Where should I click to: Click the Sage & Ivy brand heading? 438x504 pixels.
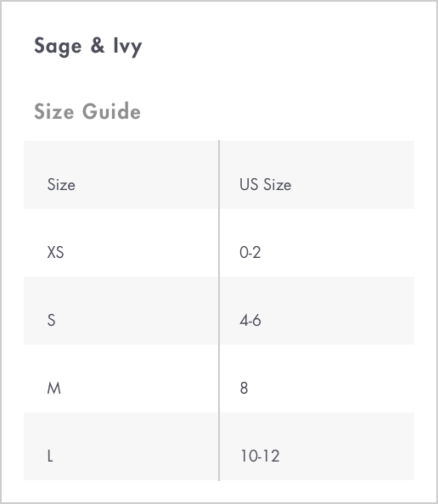click(x=87, y=47)
